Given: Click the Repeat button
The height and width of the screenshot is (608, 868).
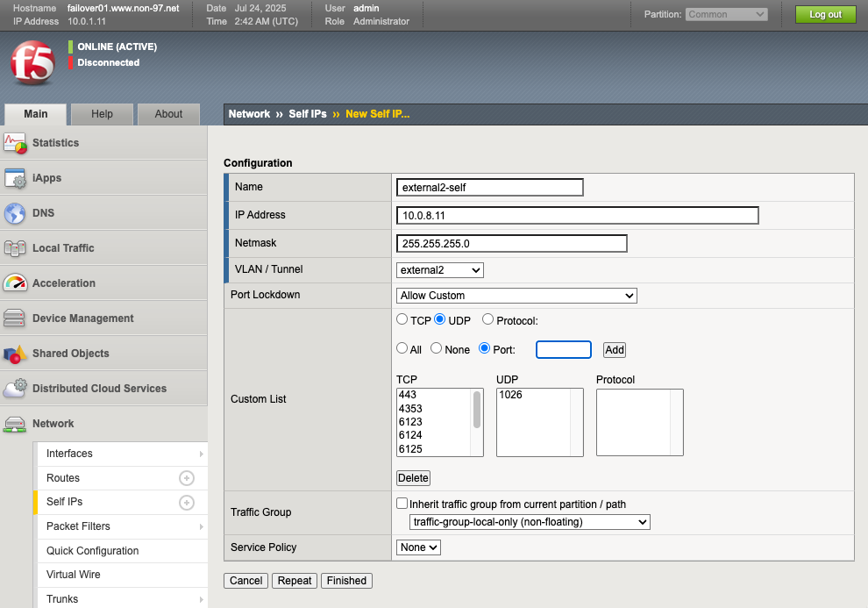Looking at the screenshot, I should click(x=295, y=581).
